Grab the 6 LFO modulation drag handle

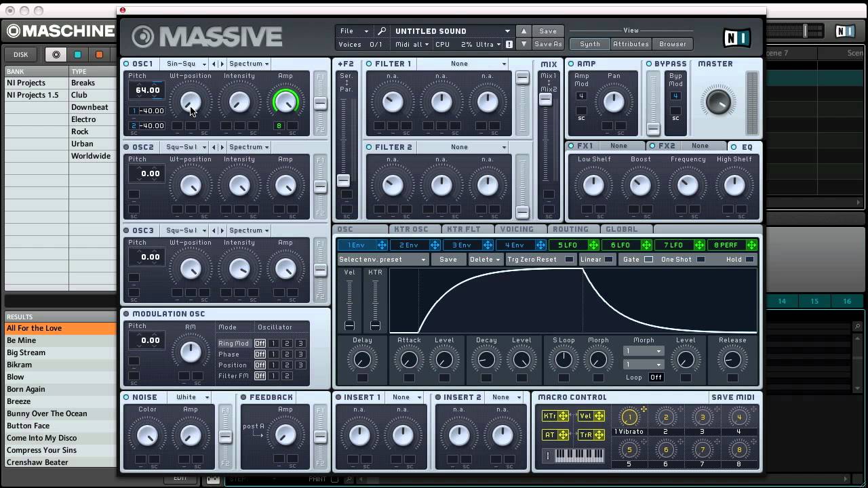tap(646, 245)
